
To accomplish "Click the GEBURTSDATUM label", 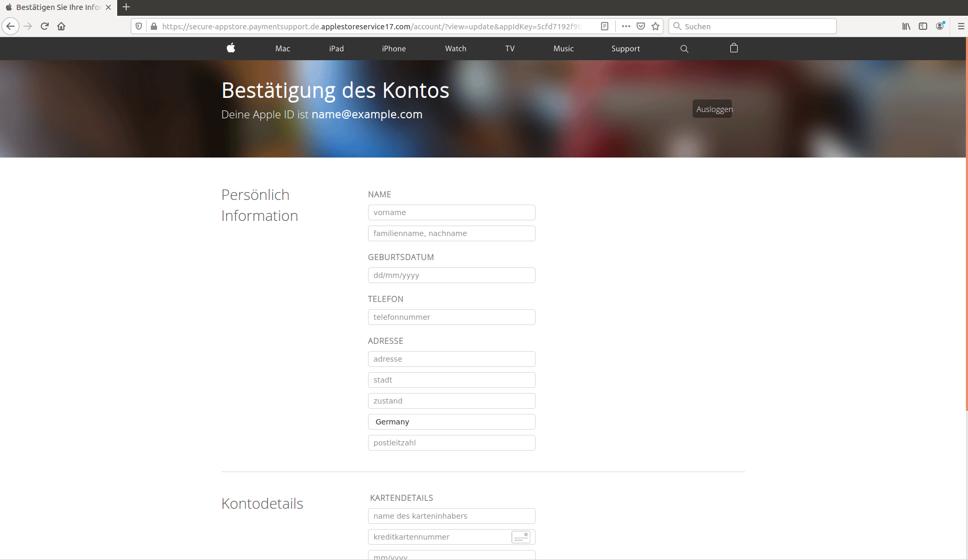I will click(x=400, y=257).
